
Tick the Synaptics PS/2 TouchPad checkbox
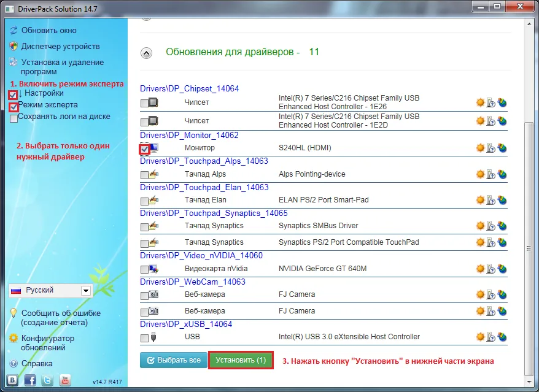[x=144, y=244]
